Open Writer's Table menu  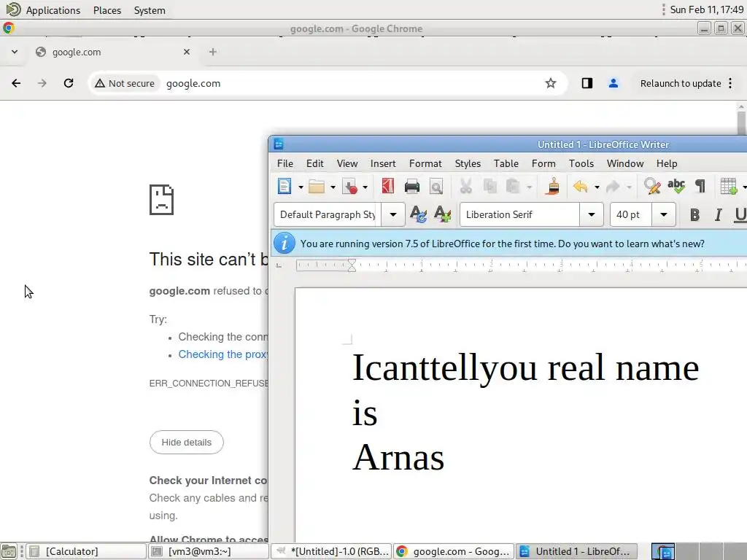pyautogui.click(x=506, y=163)
